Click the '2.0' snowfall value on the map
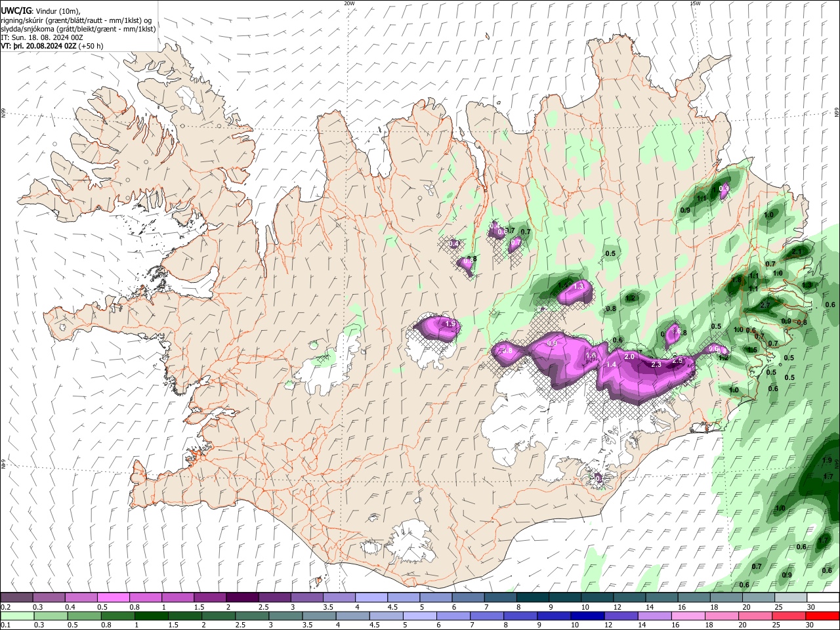 629,356
